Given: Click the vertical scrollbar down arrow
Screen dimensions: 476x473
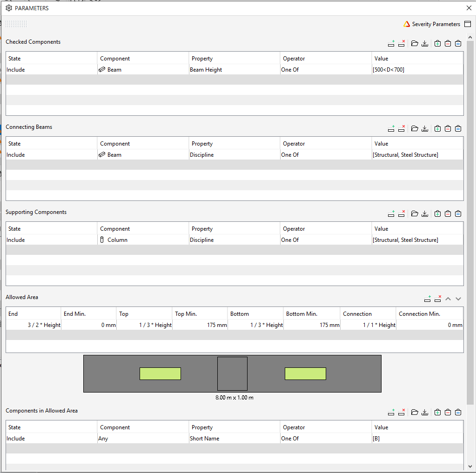Looking at the screenshot, I should pos(470,466).
